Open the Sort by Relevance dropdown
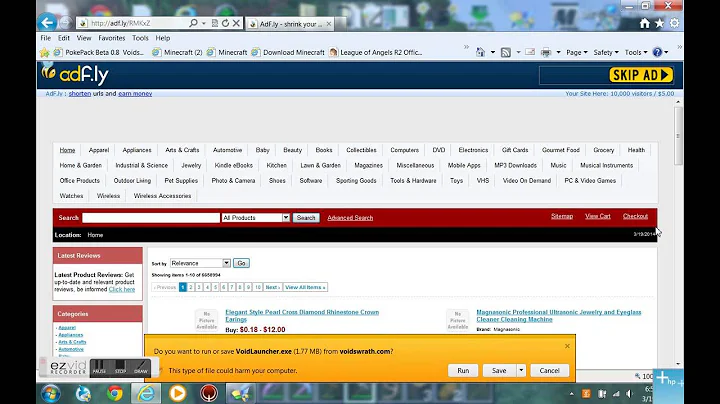This screenshot has height=404, width=720. pyautogui.click(x=200, y=263)
